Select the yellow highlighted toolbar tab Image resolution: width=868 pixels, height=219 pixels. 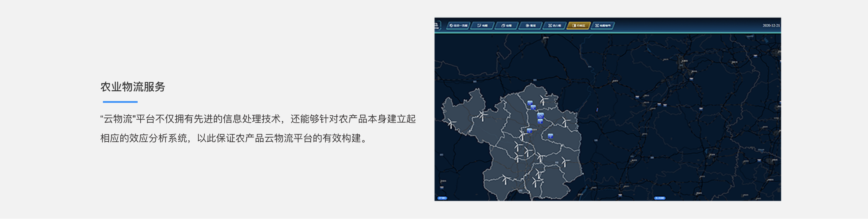(x=578, y=26)
